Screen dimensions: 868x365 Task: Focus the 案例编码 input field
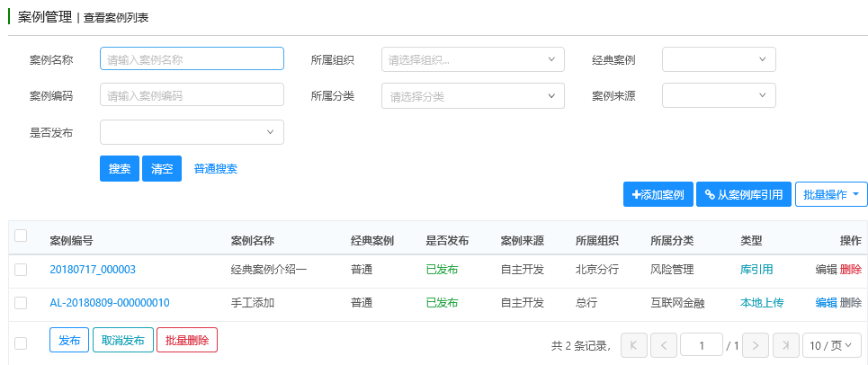point(192,95)
